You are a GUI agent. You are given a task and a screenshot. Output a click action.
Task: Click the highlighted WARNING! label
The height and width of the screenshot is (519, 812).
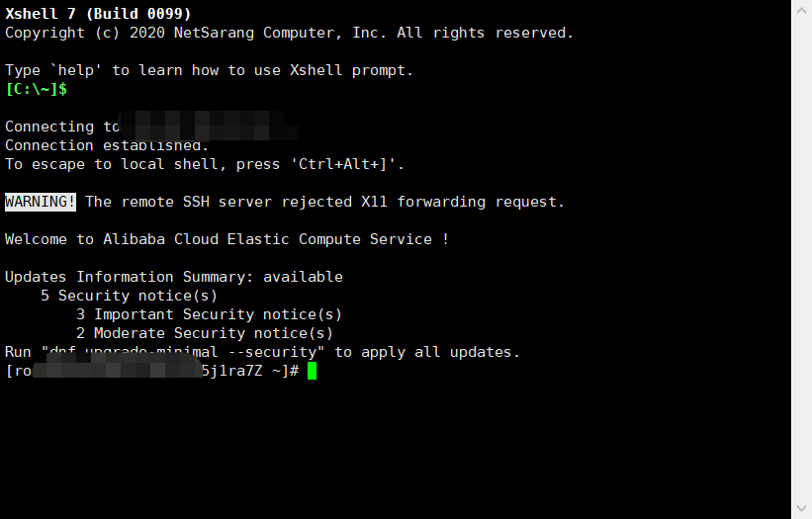click(41, 202)
